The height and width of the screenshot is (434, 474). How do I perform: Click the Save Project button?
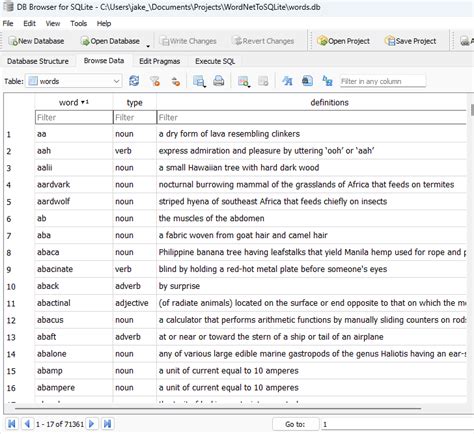click(411, 41)
